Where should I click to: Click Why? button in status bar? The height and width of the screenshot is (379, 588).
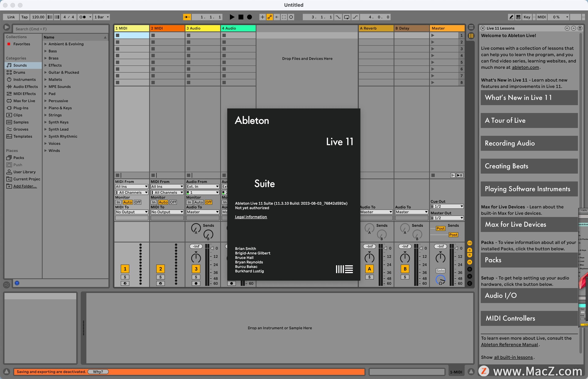click(98, 372)
